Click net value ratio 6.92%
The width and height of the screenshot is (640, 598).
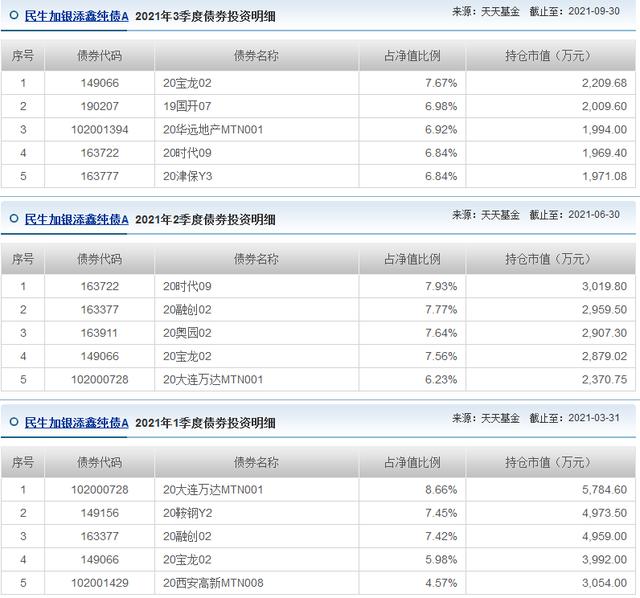click(441, 130)
